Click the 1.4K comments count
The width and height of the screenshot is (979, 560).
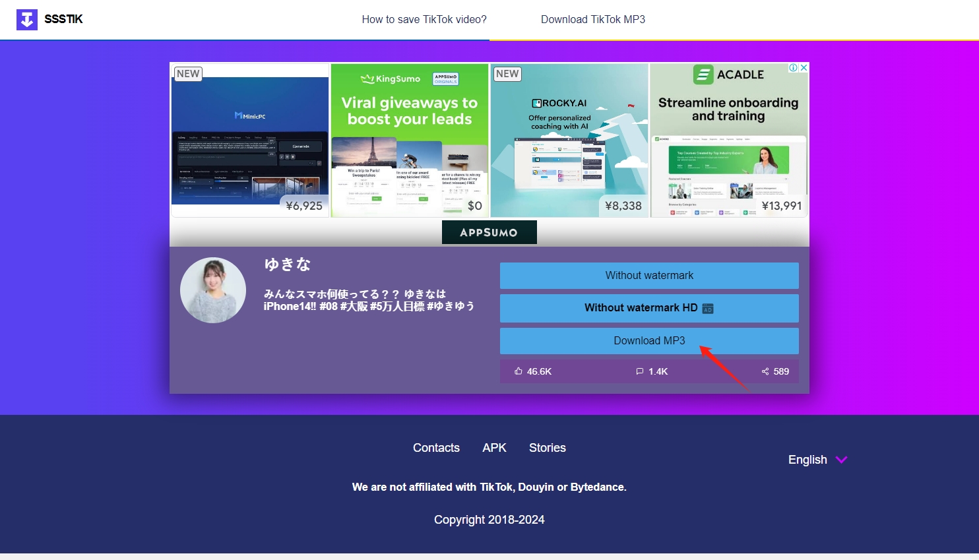(658, 371)
